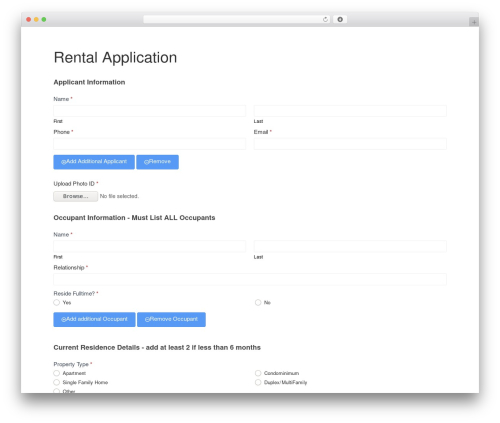Click the Property Type label
Viewport: 500px width, 423px height.
(71, 364)
